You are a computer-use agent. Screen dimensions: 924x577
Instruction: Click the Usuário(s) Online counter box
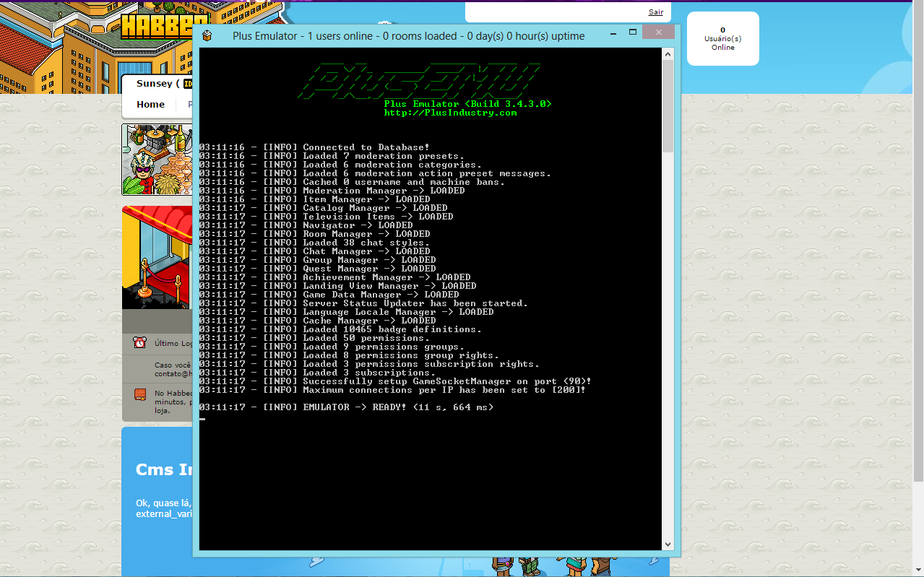[x=722, y=38]
